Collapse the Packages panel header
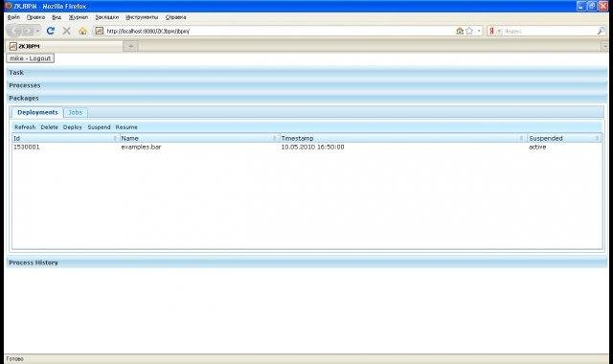 pos(306,98)
